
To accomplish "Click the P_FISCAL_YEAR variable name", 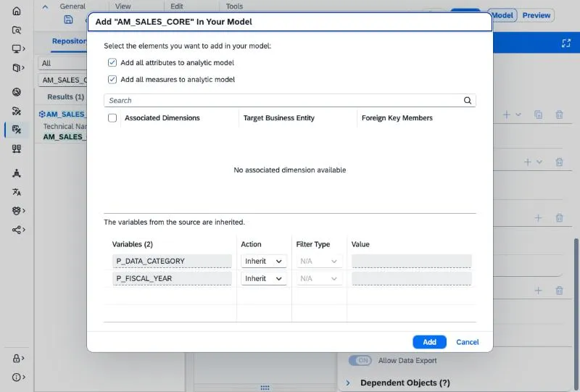I will click(172, 278).
